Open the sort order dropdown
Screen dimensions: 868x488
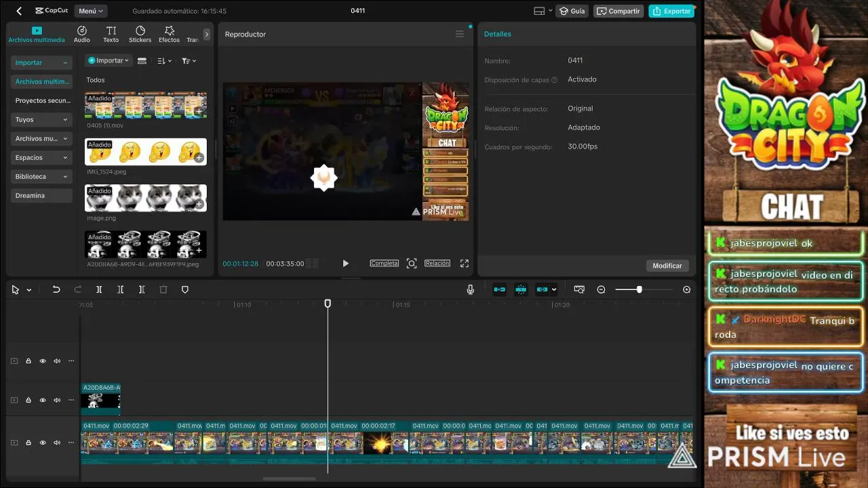pyautogui.click(x=165, y=61)
